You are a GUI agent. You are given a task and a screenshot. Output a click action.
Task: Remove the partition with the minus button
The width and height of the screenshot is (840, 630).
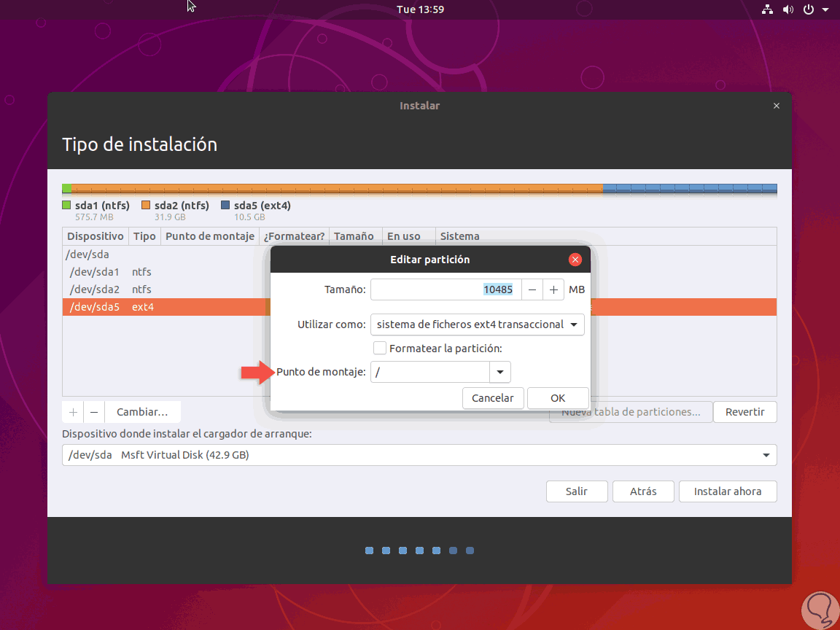click(94, 412)
